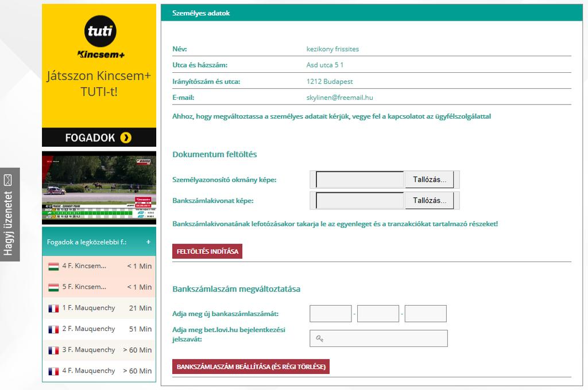The width and height of the screenshot is (588, 390).
Task: Open the 3 F. Mauquenchy race row
Action: pyautogui.click(x=99, y=350)
